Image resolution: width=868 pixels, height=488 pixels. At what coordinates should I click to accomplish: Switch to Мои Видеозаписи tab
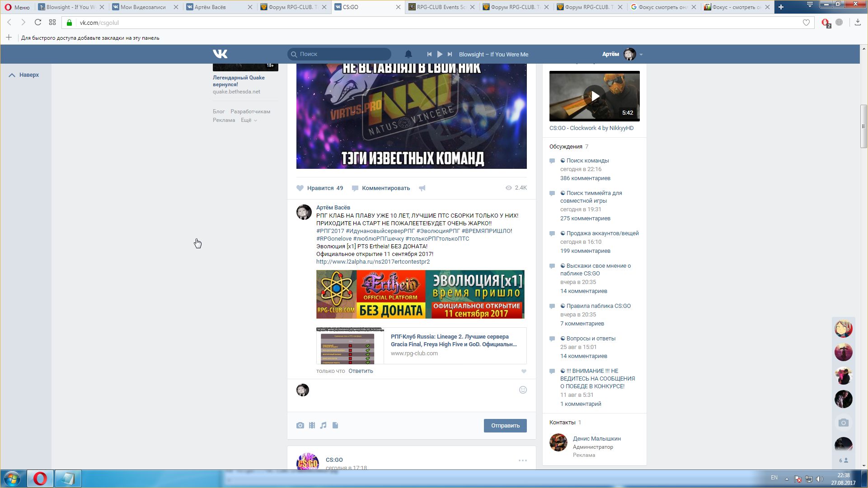pyautogui.click(x=143, y=7)
